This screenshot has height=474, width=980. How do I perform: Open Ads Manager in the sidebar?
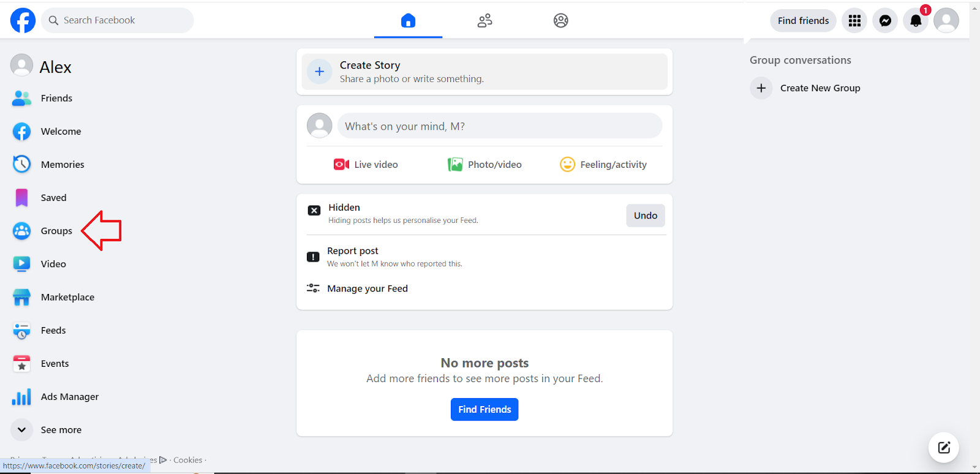(x=55, y=396)
